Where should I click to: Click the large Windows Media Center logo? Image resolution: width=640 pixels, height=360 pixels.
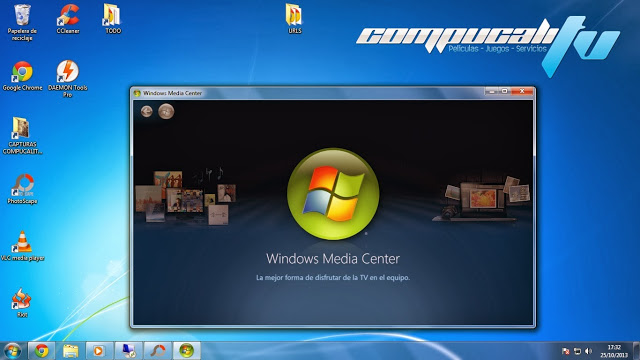pyautogui.click(x=333, y=194)
